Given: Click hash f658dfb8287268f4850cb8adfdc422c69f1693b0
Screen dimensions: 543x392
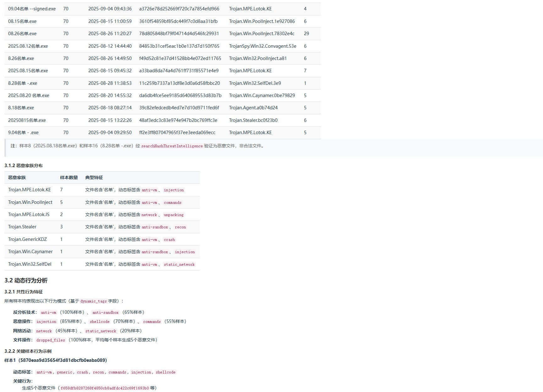Looking at the screenshot, I should coord(105,388).
